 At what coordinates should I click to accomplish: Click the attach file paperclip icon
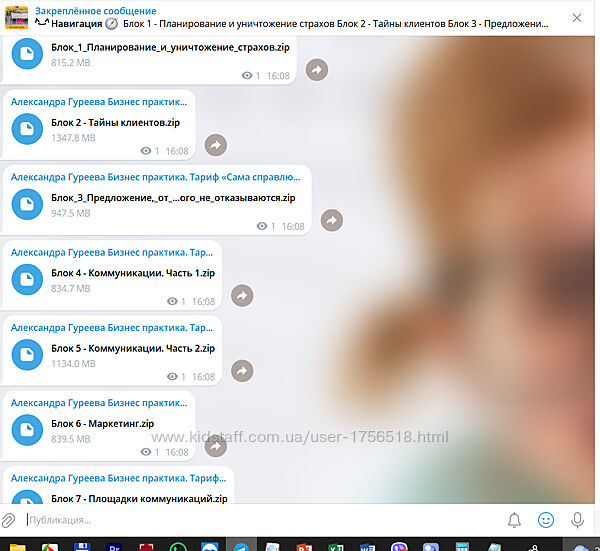(10, 520)
